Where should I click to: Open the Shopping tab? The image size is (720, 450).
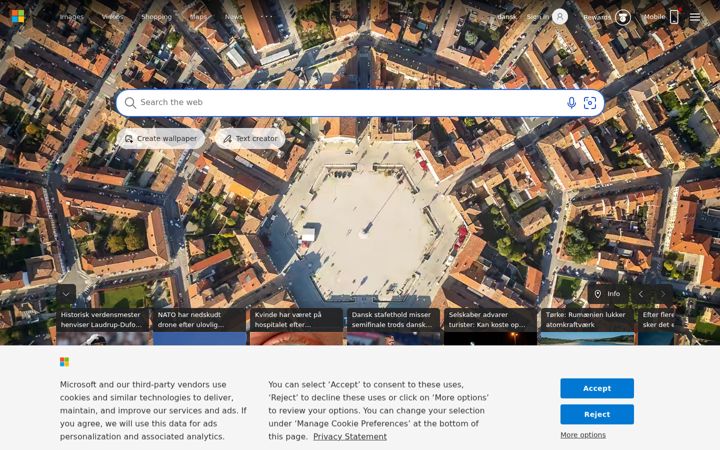(x=156, y=17)
